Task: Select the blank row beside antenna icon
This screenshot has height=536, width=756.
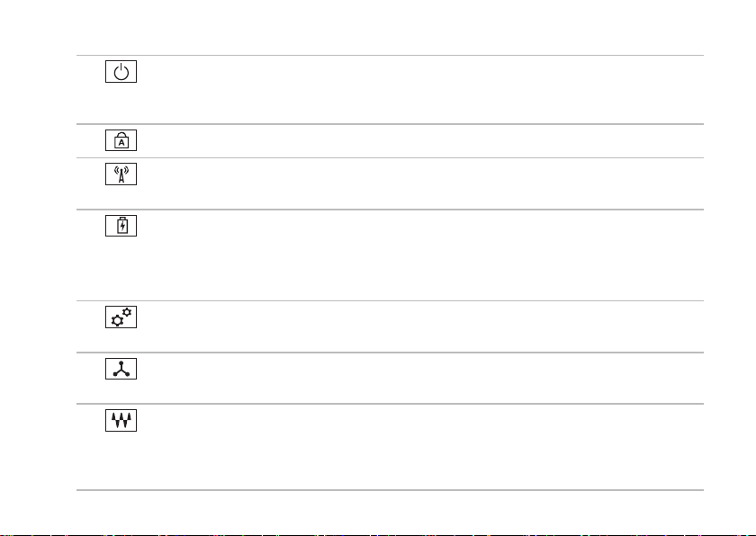Action: (x=419, y=183)
